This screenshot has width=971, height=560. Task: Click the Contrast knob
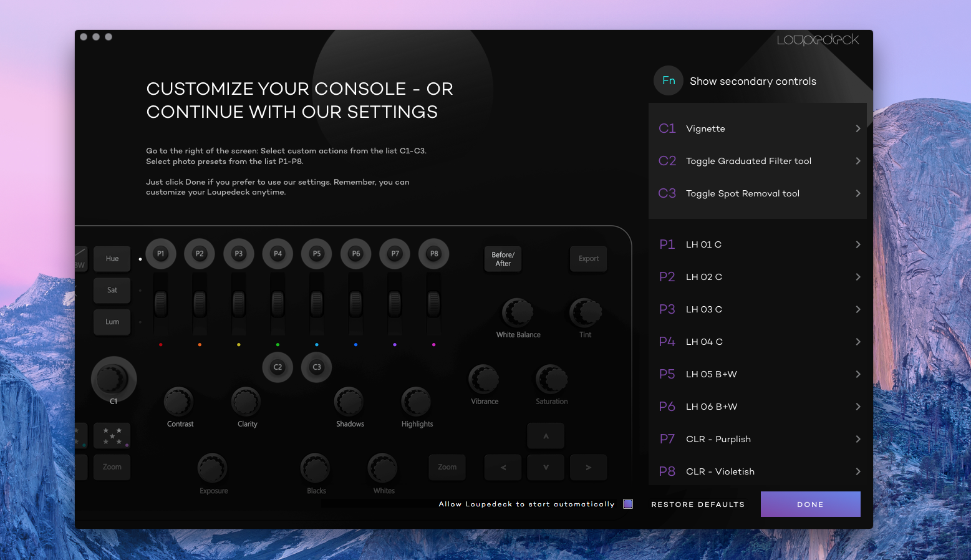point(178,402)
